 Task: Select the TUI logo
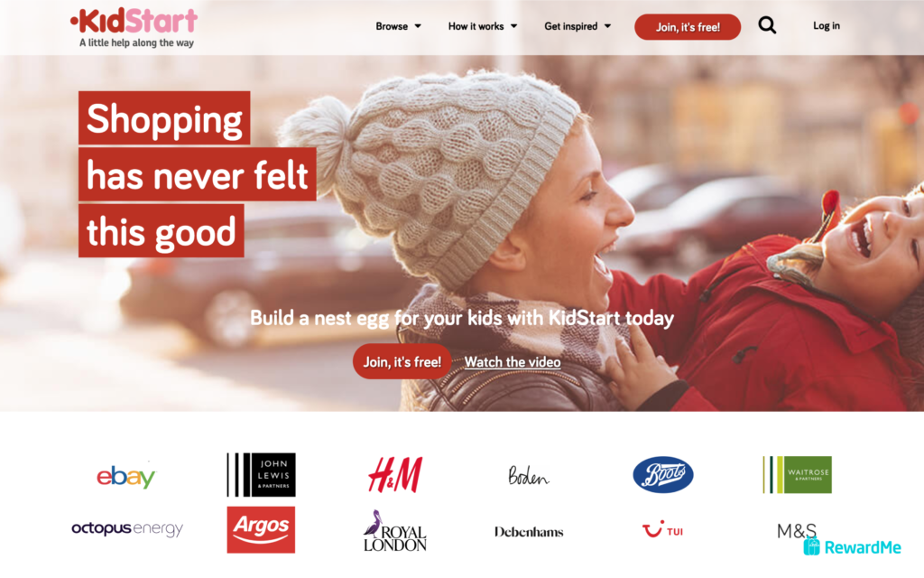[662, 529]
